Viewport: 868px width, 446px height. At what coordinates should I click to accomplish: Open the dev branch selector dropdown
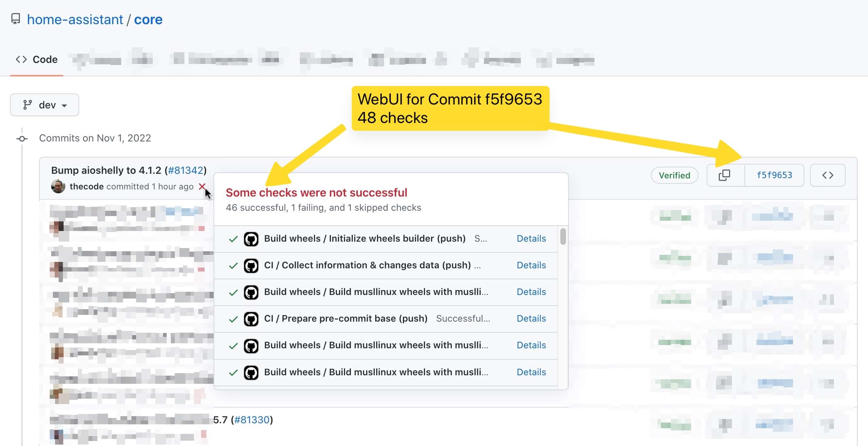(x=44, y=104)
